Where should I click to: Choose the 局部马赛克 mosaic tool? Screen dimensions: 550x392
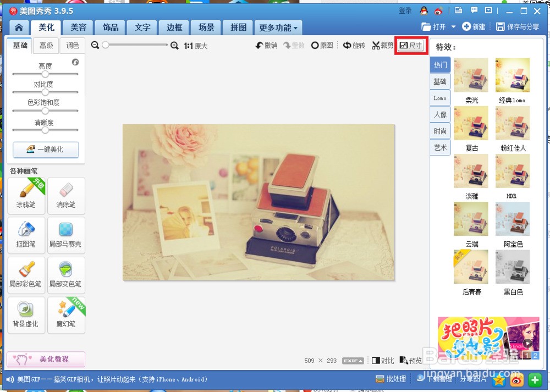click(66, 235)
